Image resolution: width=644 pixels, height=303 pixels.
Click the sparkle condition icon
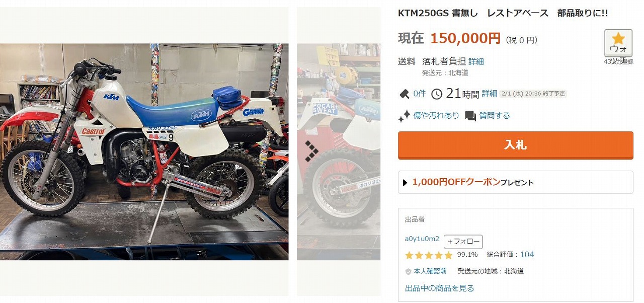click(404, 116)
